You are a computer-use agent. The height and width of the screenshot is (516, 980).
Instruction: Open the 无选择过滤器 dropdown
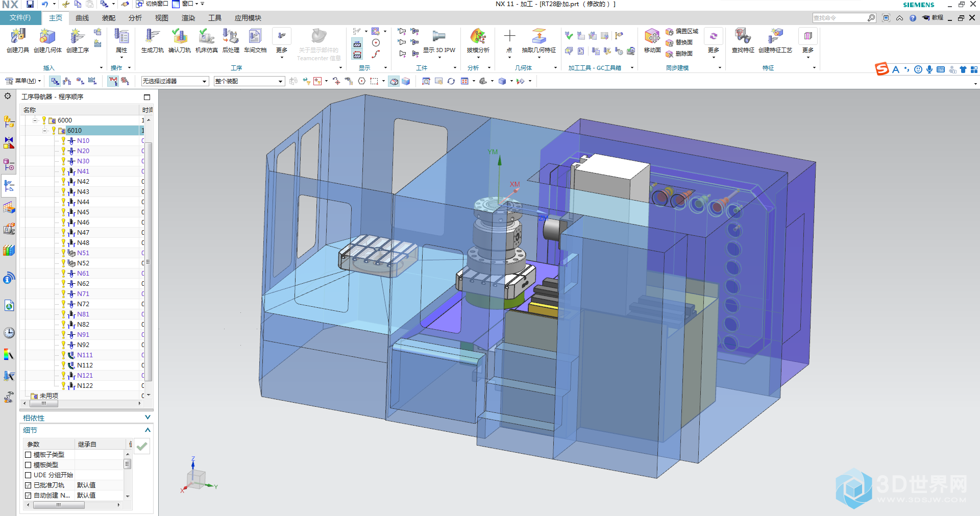175,81
